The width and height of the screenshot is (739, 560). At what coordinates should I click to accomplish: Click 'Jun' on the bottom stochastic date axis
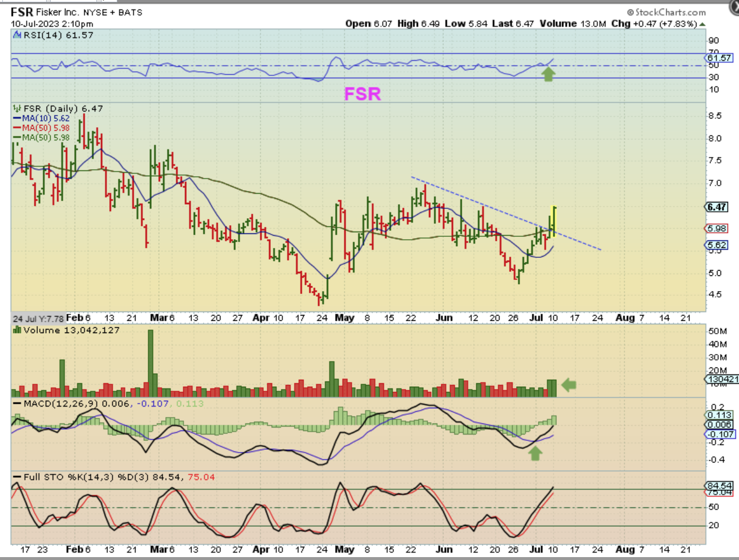(x=444, y=549)
